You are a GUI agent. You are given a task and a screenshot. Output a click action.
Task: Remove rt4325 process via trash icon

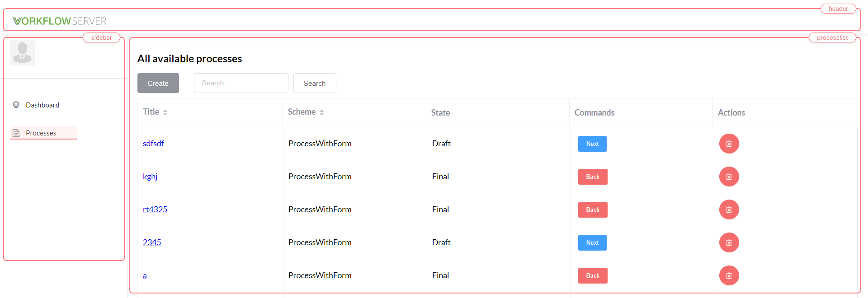(x=729, y=210)
